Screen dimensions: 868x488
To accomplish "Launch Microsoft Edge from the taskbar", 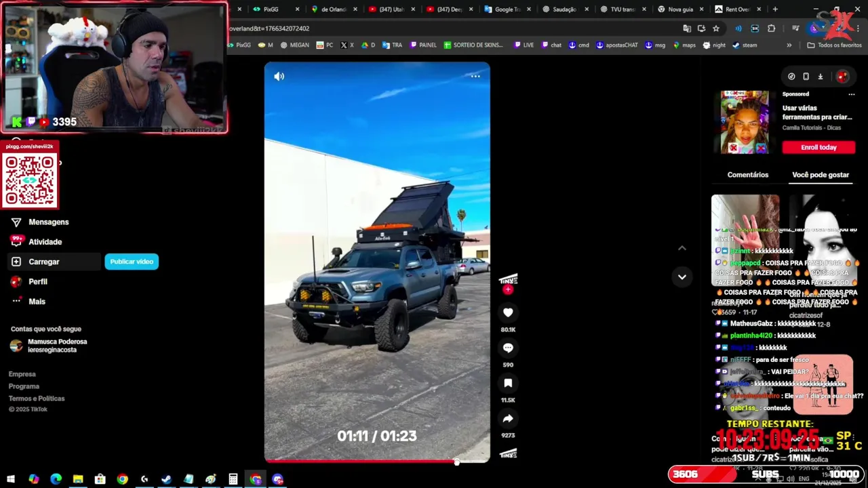I will coord(56,479).
